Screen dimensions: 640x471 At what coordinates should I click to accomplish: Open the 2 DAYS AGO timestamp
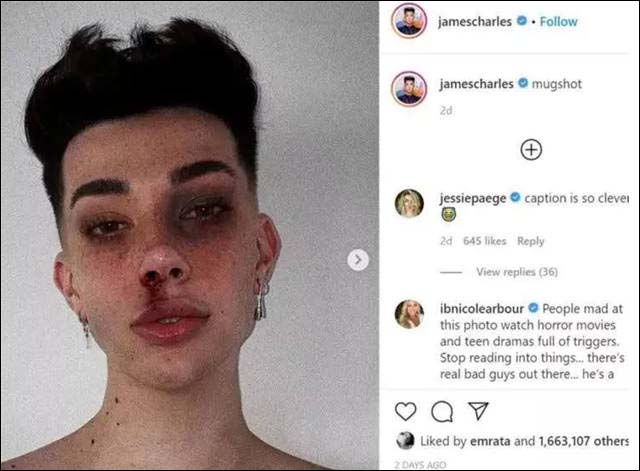click(x=420, y=464)
